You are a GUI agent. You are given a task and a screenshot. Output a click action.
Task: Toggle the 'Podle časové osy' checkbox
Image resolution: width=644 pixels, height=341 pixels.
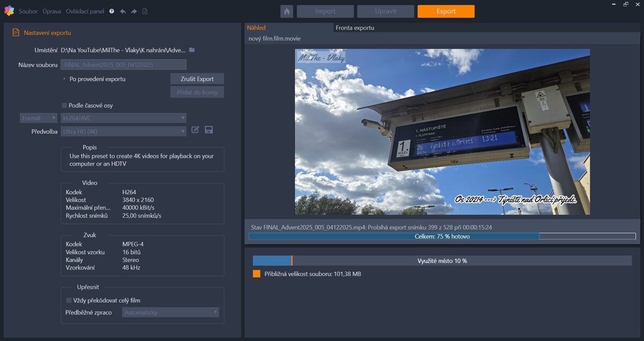[x=64, y=106]
